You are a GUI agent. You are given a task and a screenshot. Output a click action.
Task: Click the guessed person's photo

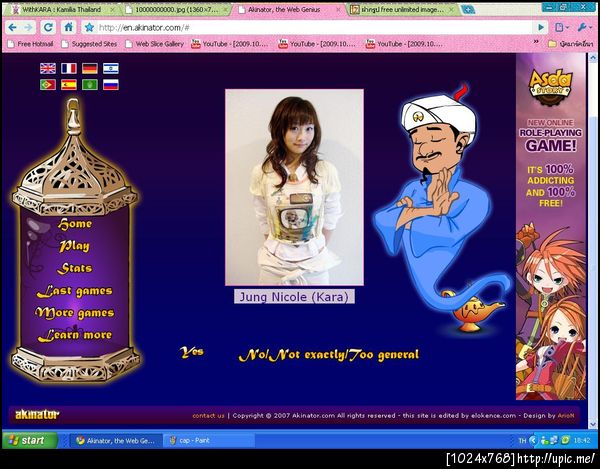tap(294, 187)
